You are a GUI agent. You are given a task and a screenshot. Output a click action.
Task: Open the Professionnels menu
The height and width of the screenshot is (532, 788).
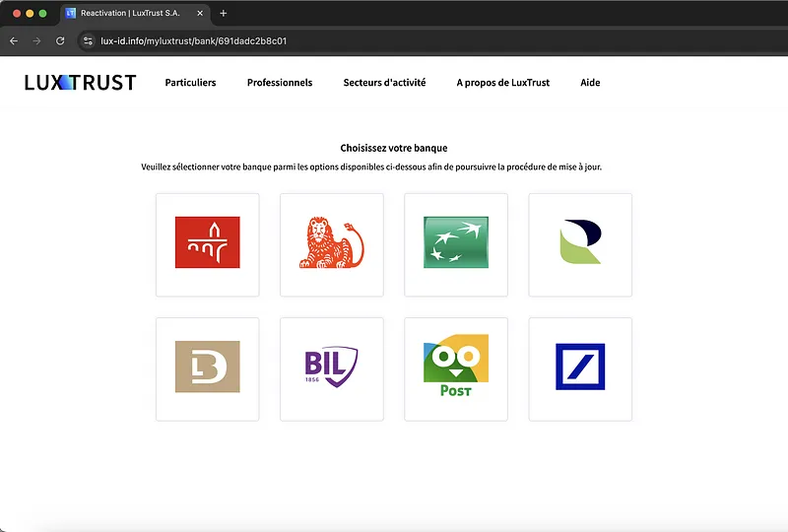(280, 83)
